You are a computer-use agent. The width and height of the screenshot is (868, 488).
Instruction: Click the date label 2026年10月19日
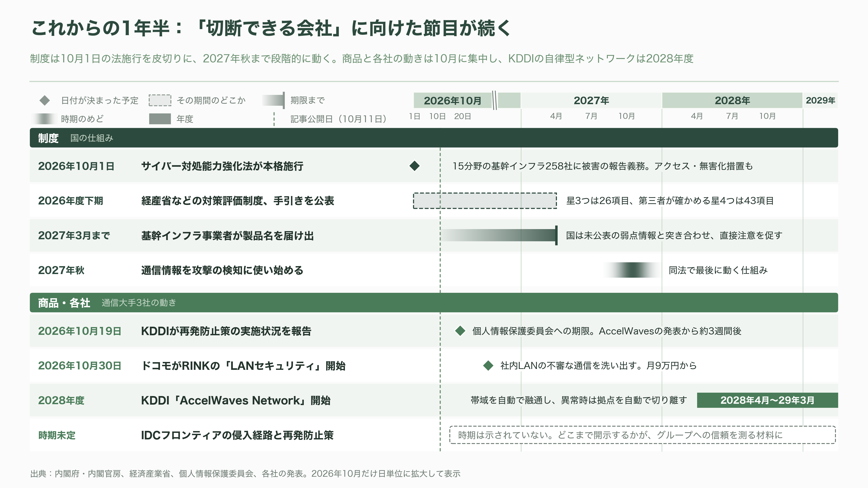(80, 331)
